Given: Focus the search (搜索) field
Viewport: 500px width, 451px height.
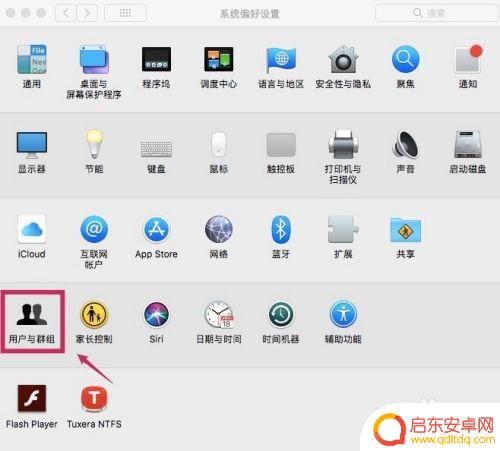Looking at the screenshot, I should click(x=436, y=13).
